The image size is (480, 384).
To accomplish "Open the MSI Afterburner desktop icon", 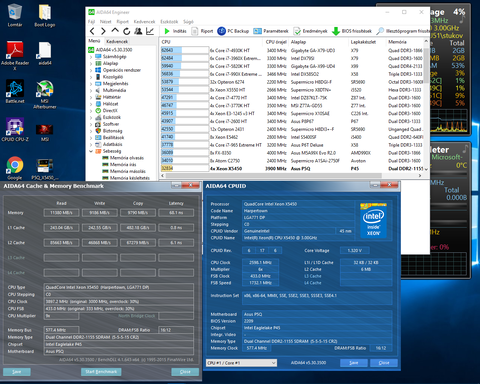I will coord(45,95).
